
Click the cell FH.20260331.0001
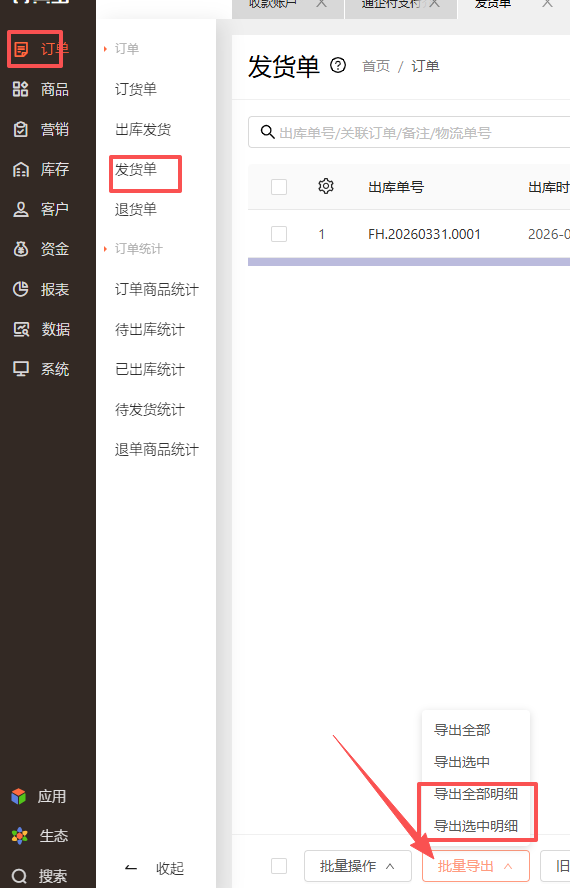coord(424,234)
